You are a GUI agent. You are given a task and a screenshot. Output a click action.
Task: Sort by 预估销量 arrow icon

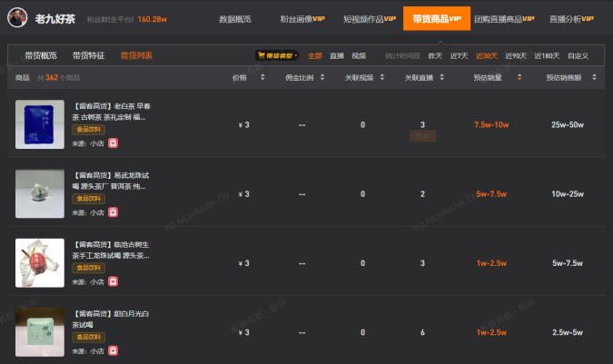click(519, 77)
